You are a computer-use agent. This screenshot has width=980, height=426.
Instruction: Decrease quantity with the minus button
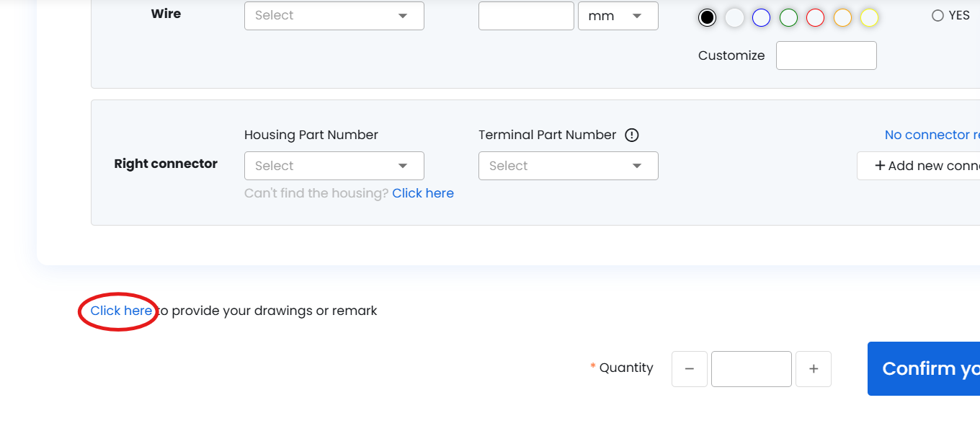pos(690,369)
